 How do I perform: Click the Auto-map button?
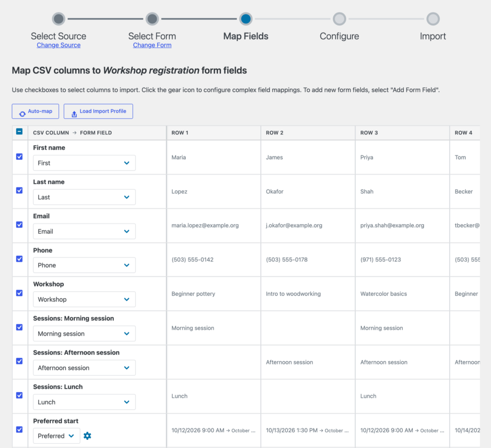[35, 111]
